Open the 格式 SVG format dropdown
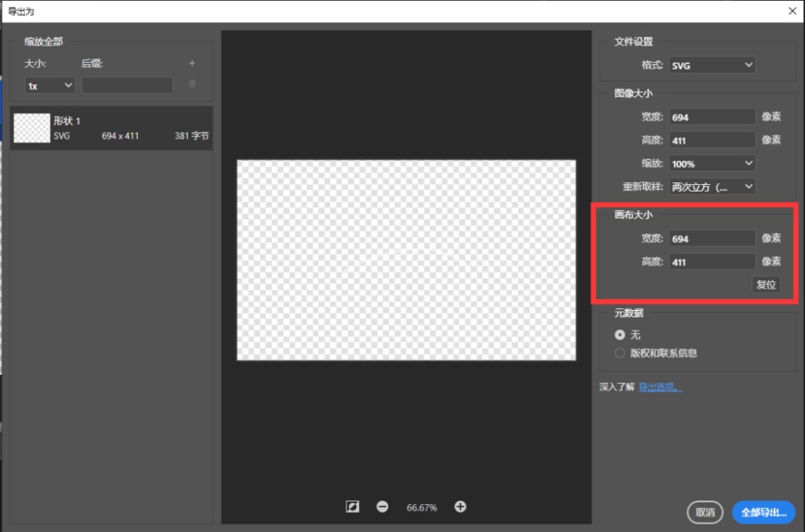The width and height of the screenshot is (805, 532). 712,65
